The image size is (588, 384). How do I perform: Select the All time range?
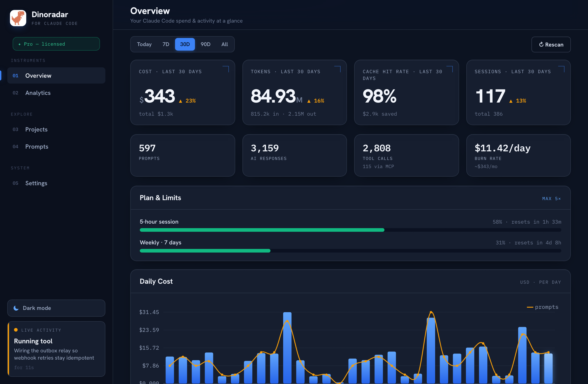point(225,44)
